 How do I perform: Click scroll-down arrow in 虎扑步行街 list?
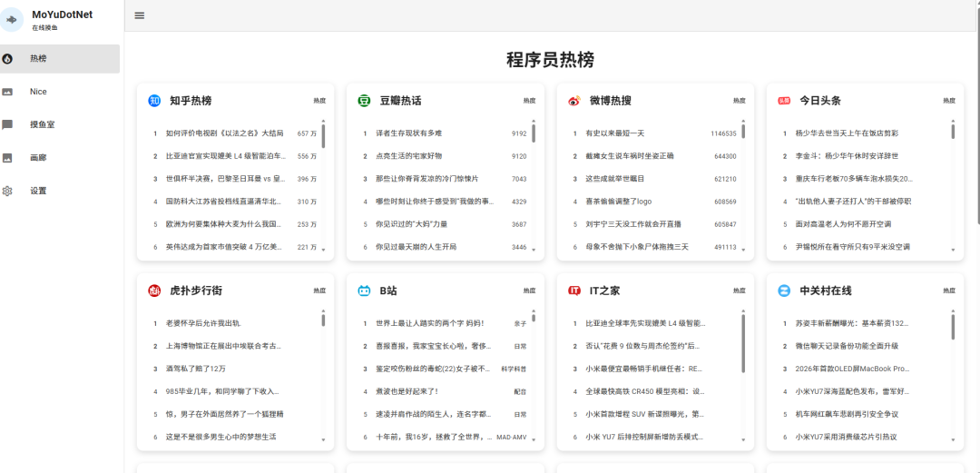pos(323,439)
